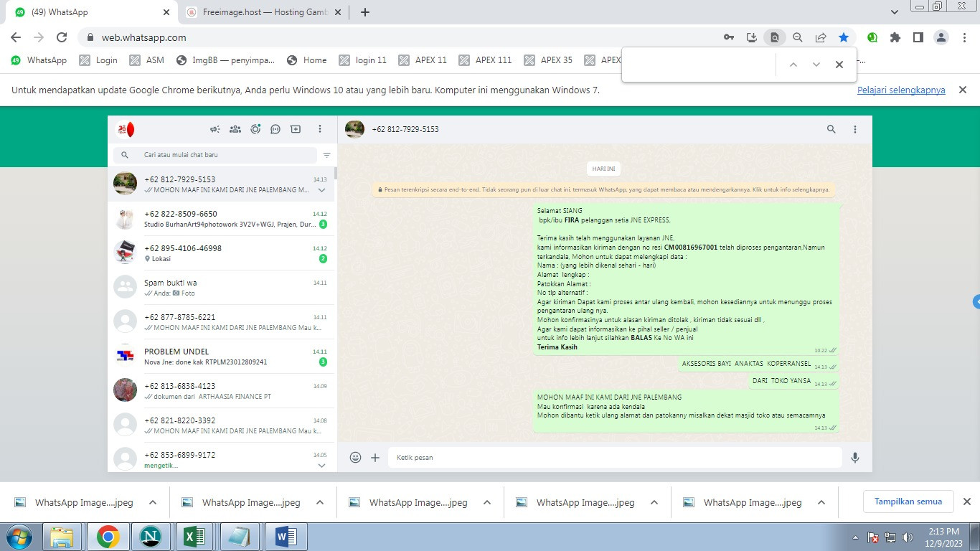Open chat with +62 813-6838-4123

[x=222, y=390]
